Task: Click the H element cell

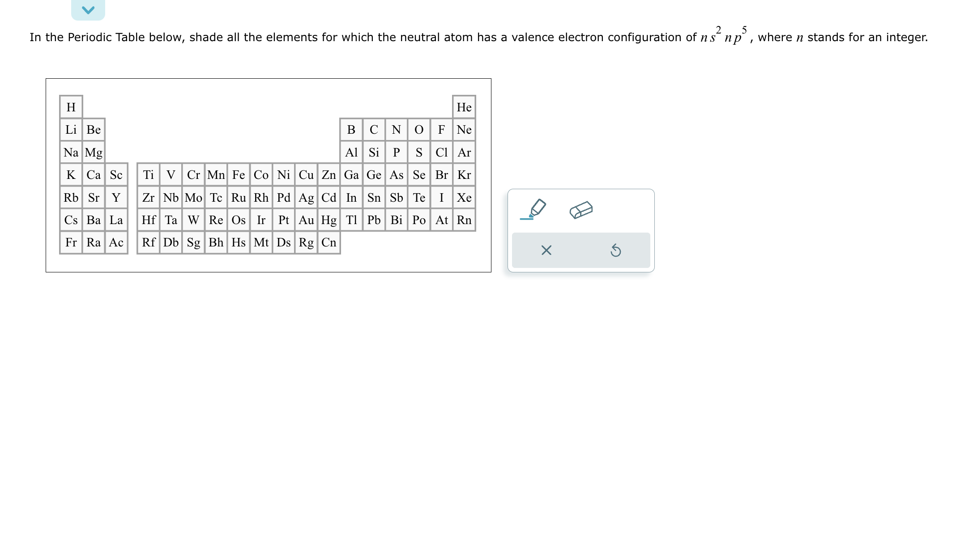Action: coord(71,107)
